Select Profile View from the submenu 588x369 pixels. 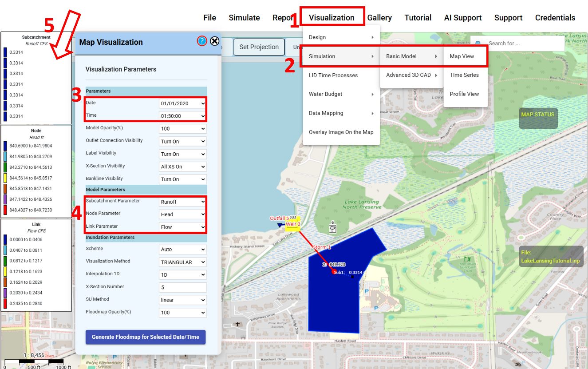click(466, 94)
